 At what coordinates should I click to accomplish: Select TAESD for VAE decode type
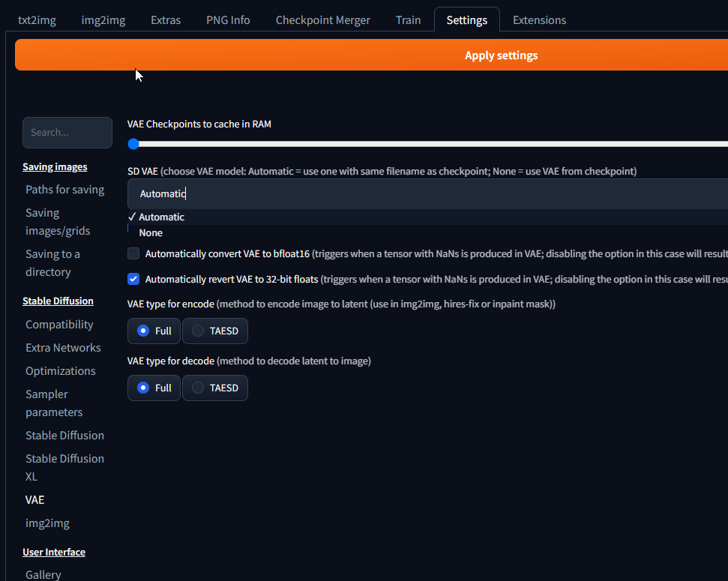click(x=215, y=388)
